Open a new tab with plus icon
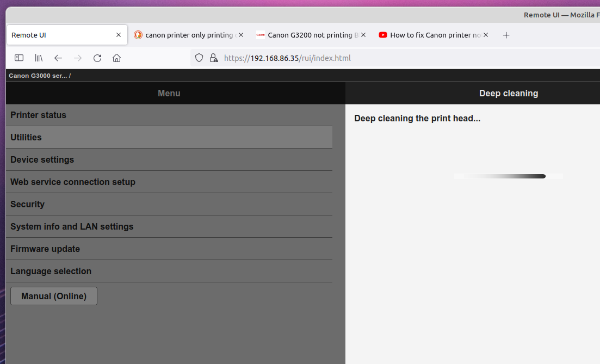The height and width of the screenshot is (364, 600). [506, 35]
